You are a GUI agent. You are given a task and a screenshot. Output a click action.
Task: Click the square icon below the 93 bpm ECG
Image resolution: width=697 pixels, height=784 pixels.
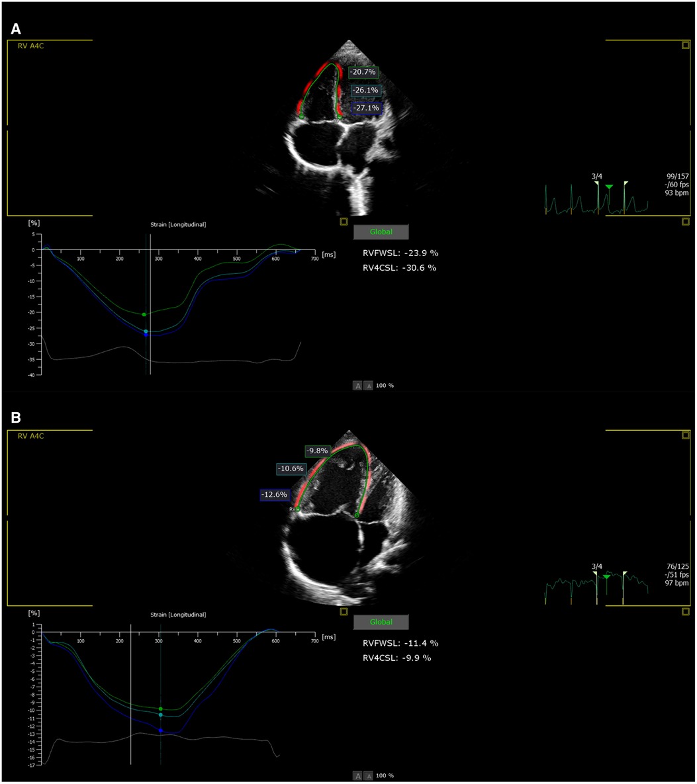(x=686, y=222)
